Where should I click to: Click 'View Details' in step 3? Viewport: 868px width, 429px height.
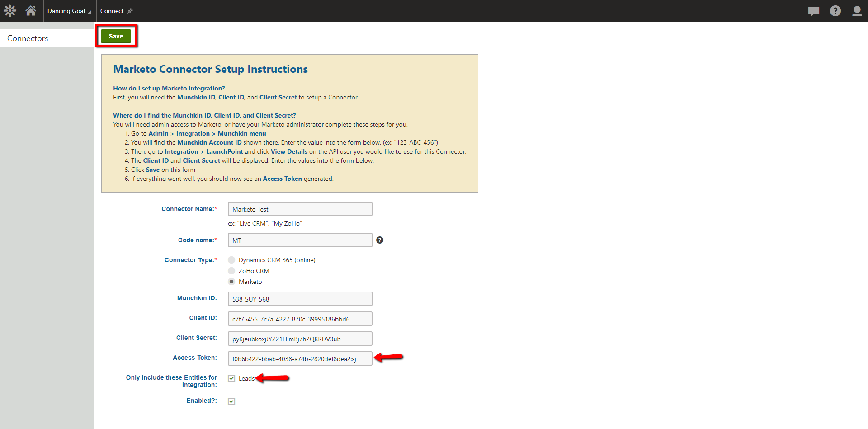click(289, 151)
